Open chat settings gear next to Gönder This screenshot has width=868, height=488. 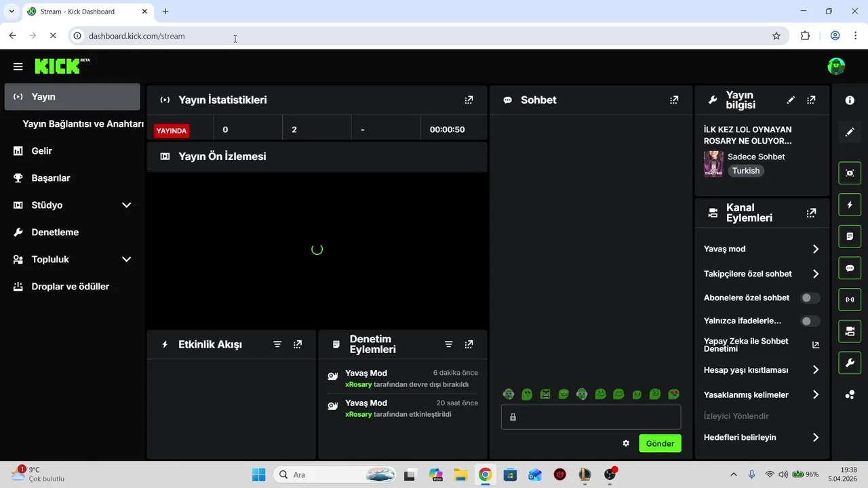(626, 443)
